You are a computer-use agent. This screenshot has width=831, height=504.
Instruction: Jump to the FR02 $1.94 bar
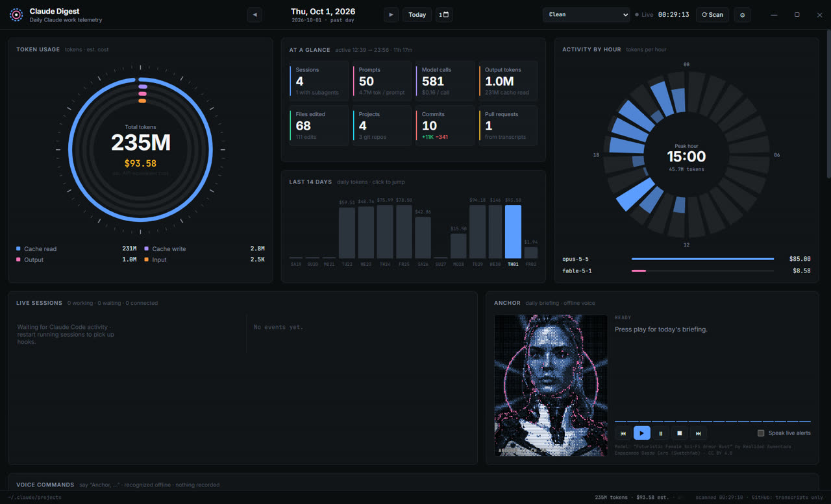point(531,252)
